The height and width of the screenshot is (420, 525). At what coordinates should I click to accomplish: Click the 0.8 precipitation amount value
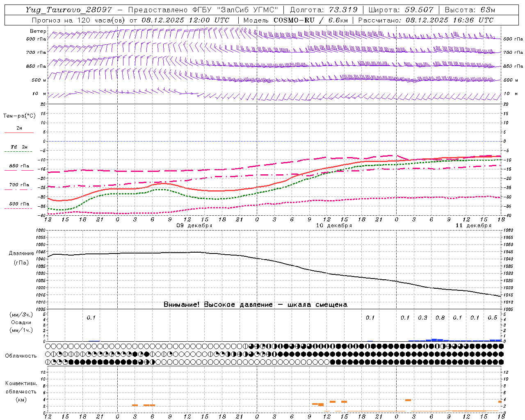440,317
